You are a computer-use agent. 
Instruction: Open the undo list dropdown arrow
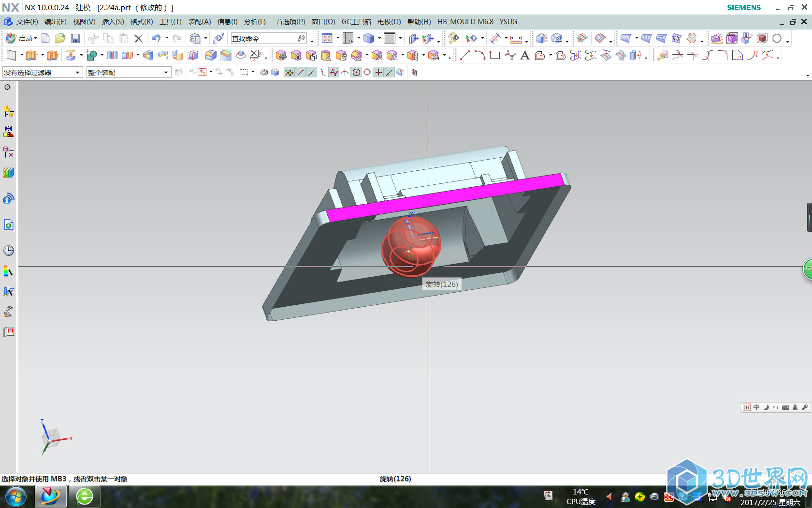pyautogui.click(x=167, y=38)
